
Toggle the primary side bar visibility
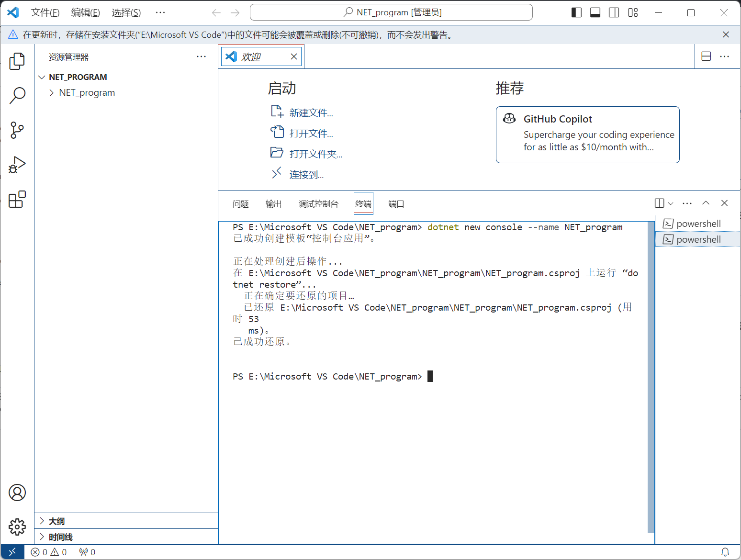click(x=576, y=12)
